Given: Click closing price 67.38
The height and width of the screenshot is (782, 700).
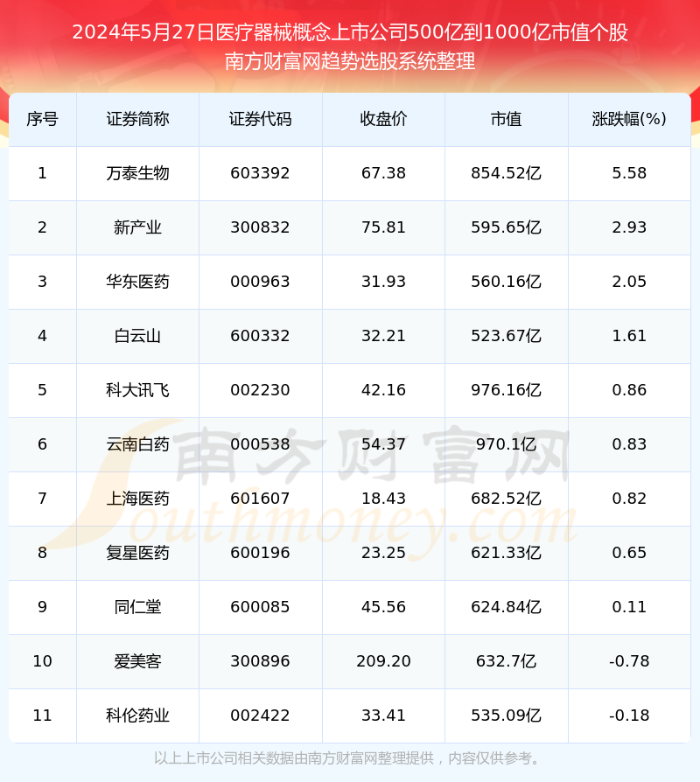Looking at the screenshot, I should (383, 173).
